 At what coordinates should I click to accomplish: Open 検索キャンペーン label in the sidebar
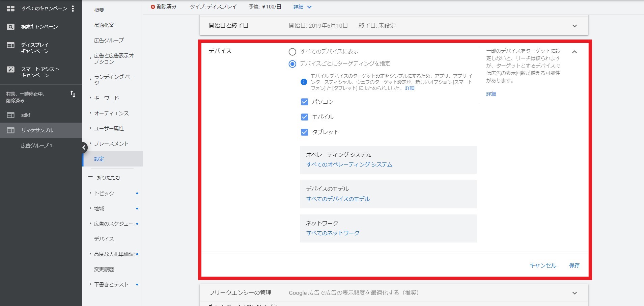39,27
